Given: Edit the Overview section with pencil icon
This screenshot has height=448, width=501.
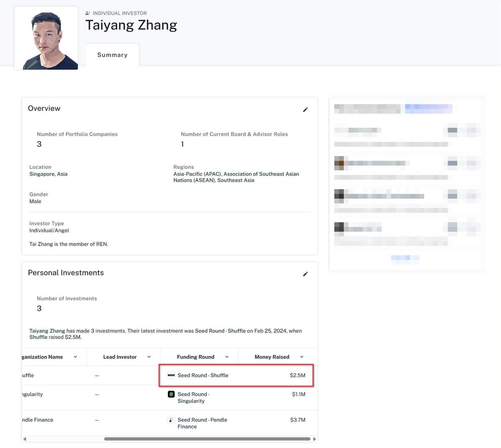Looking at the screenshot, I should tap(305, 110).
